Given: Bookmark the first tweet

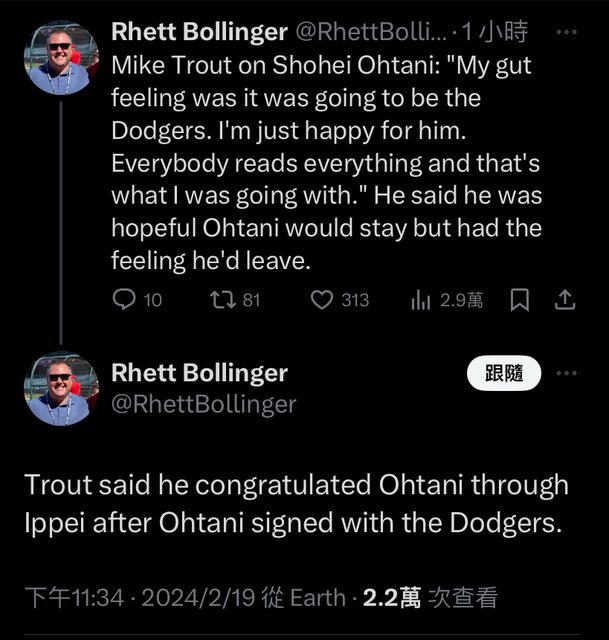Looking at the screenshot, I should pyautogui.click(x=520, y=299).
